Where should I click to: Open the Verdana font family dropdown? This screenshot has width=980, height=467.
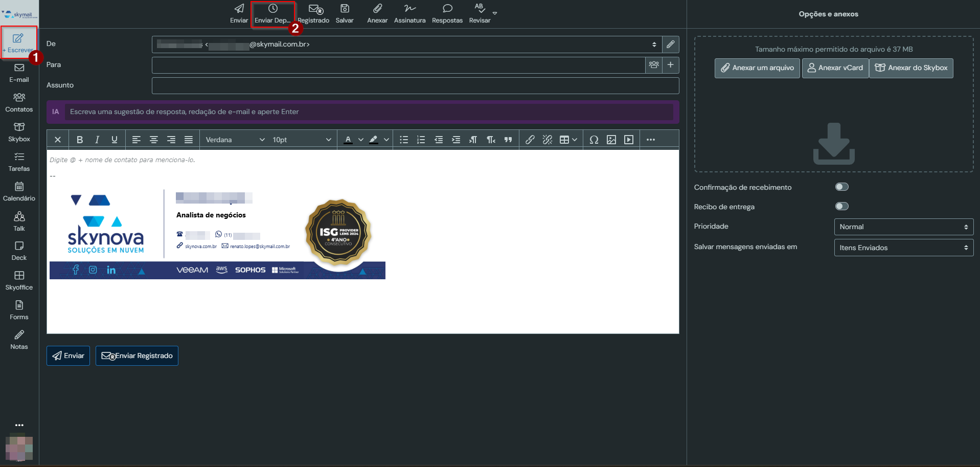(235, 140)
